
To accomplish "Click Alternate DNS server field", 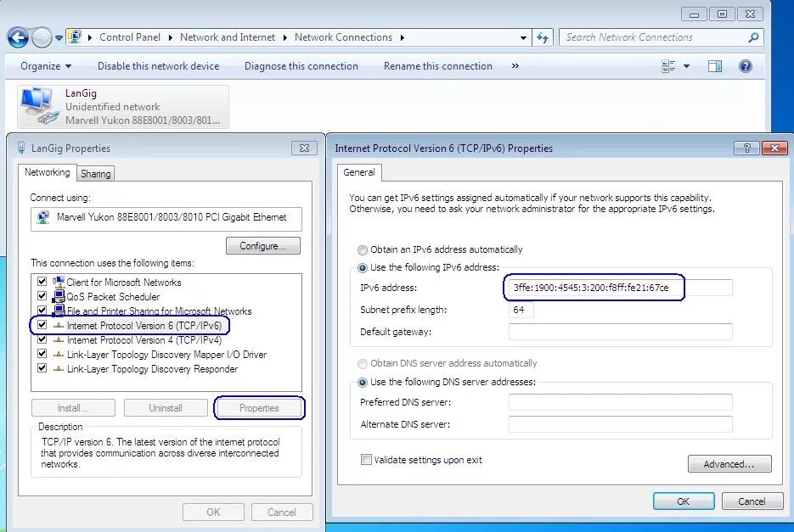I will 620,425.
